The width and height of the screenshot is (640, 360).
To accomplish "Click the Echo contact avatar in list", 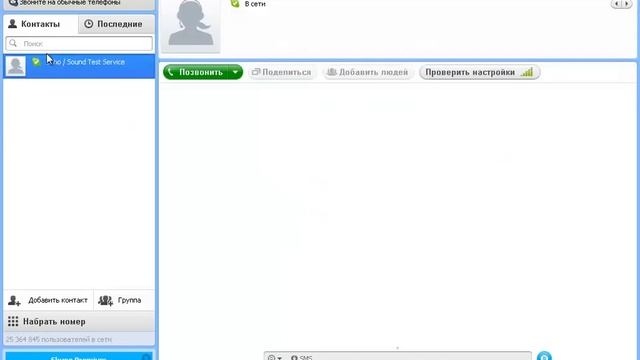I will pyautogui.click(x=16, y=66).
